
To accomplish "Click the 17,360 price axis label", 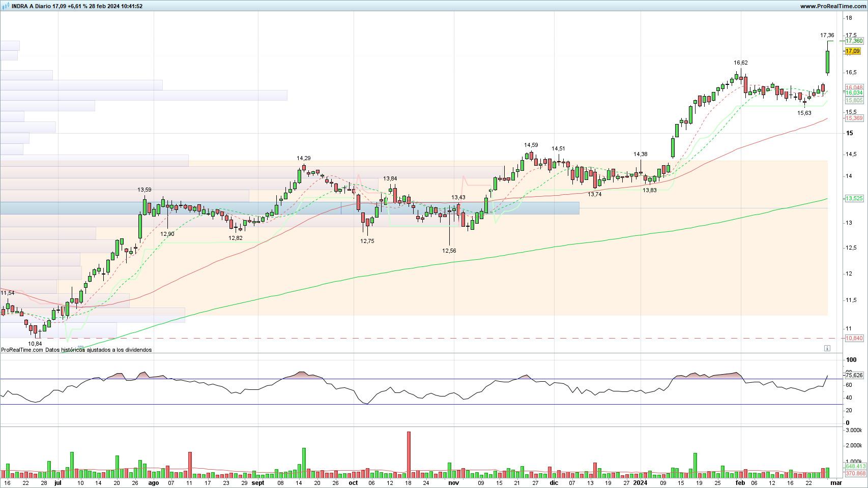I will tap(854, 41).
